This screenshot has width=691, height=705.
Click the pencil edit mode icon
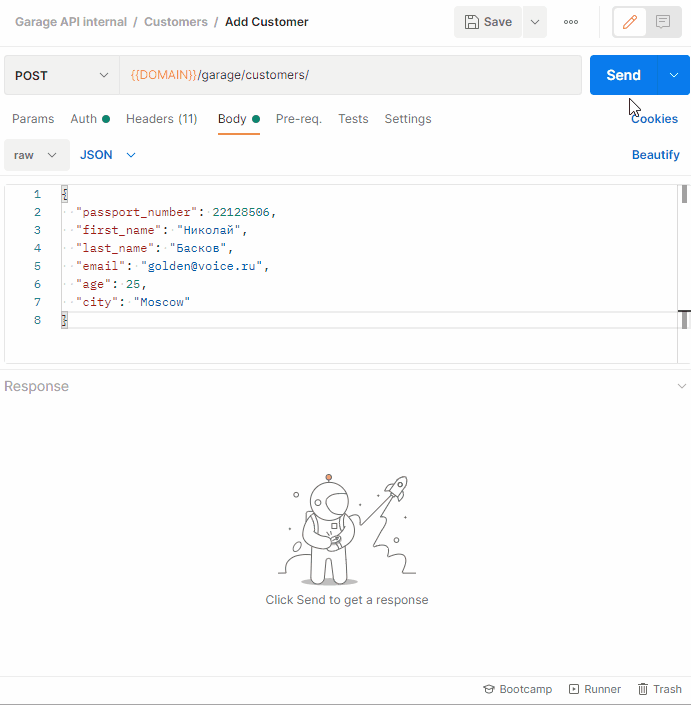(x=630, y=22)
